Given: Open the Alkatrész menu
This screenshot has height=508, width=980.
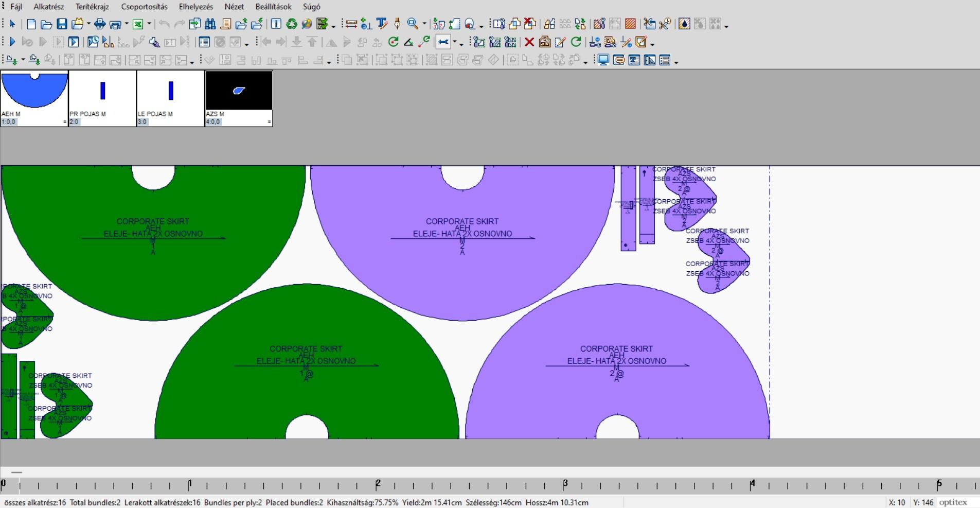Looking at the screenshot, I should (x=49, y=7).
